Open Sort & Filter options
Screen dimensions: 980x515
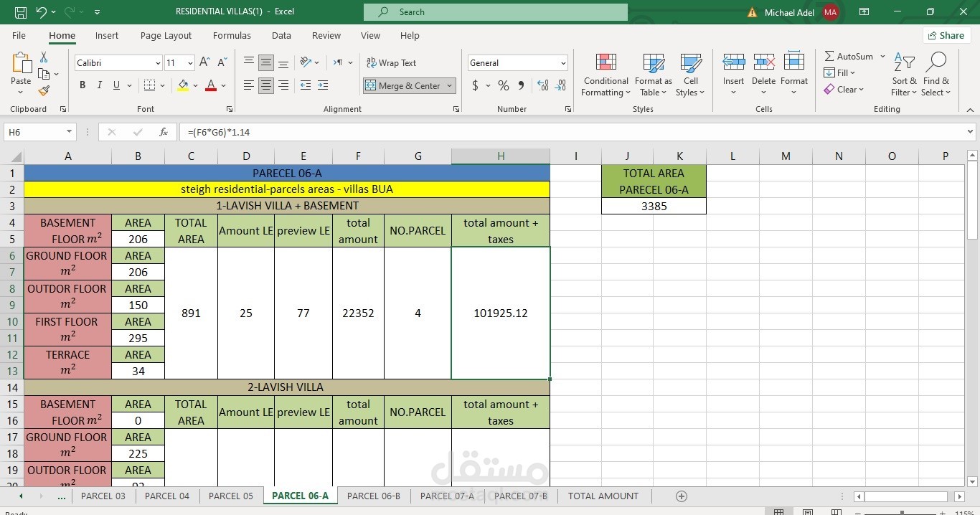click(x=904, y=75)
